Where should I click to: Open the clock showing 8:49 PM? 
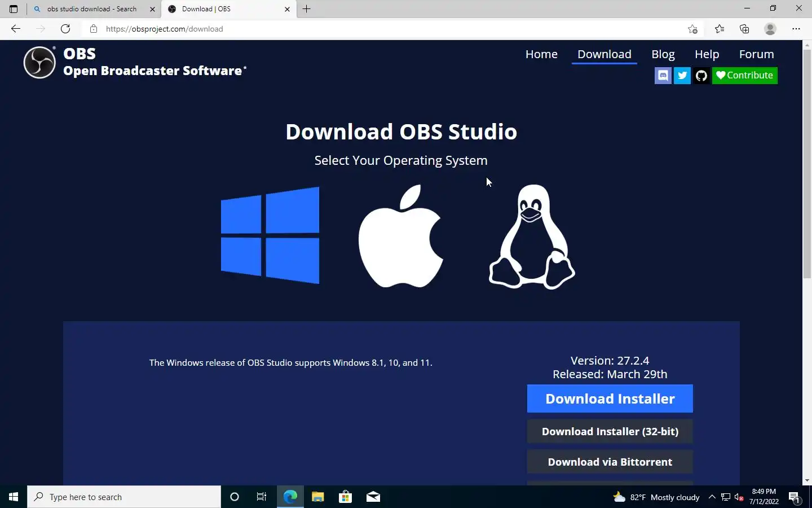[x=764, y=497]
